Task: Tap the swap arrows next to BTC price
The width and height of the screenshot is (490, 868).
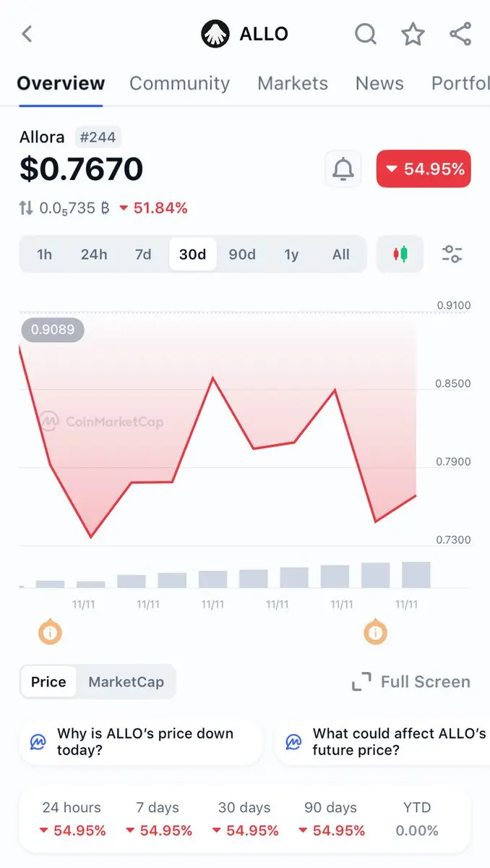Action: [26, 208]
